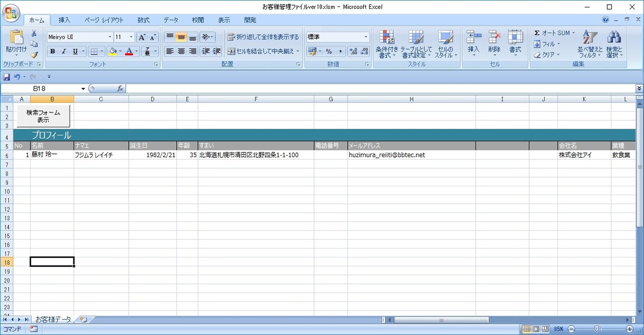Increase indent icon in alignment group

pos(216,51)
